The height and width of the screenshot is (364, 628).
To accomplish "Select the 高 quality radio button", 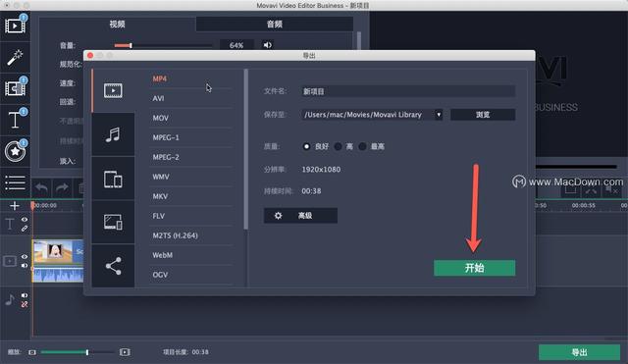I will tap(339, 146).
